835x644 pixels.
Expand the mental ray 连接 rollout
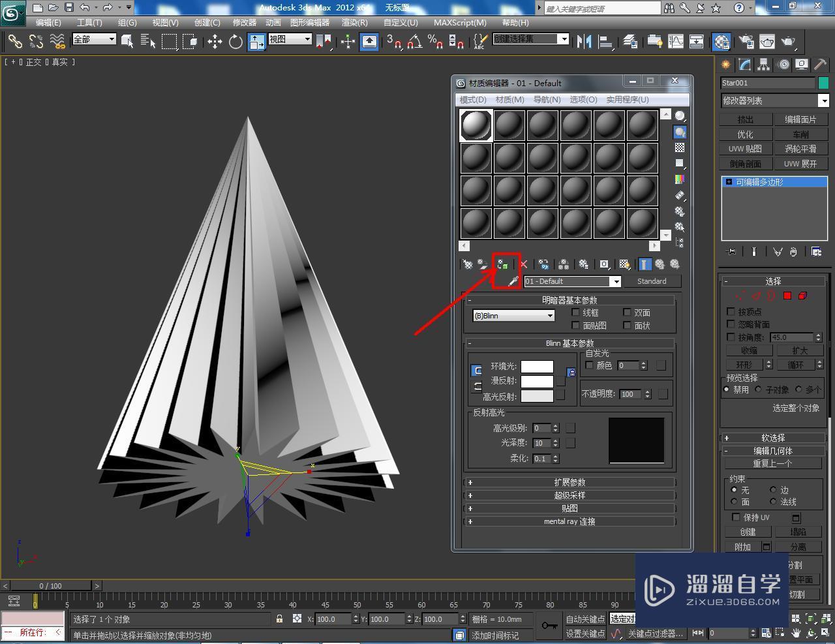(569, 521)
